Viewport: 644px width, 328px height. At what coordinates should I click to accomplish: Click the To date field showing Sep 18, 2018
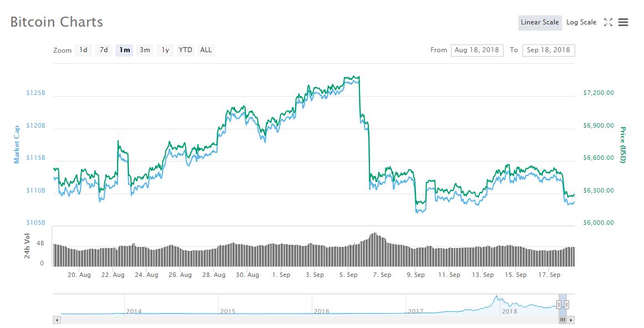(549, 50)
